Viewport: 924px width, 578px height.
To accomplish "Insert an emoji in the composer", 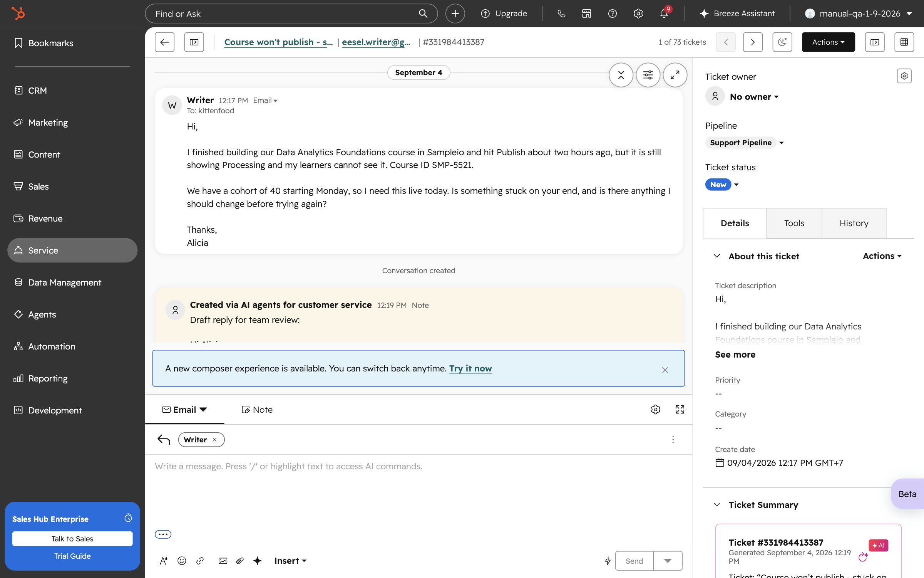I will pos(182,561).
